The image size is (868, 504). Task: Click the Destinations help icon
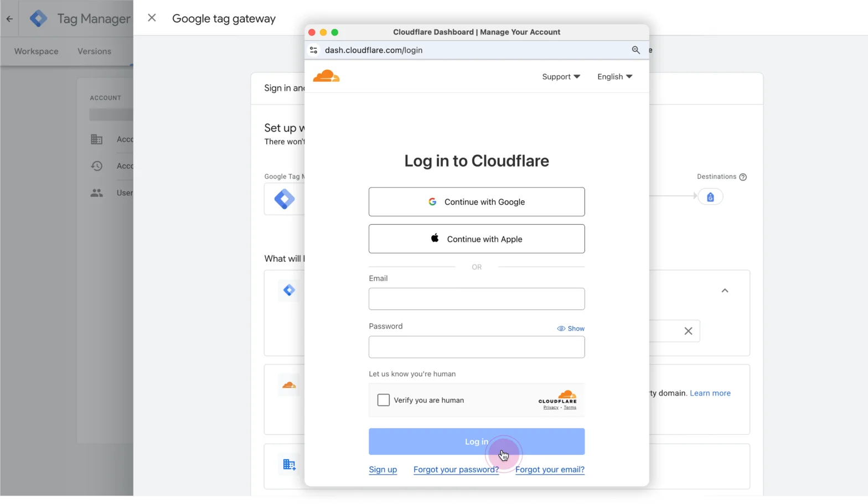pos(743,177)
